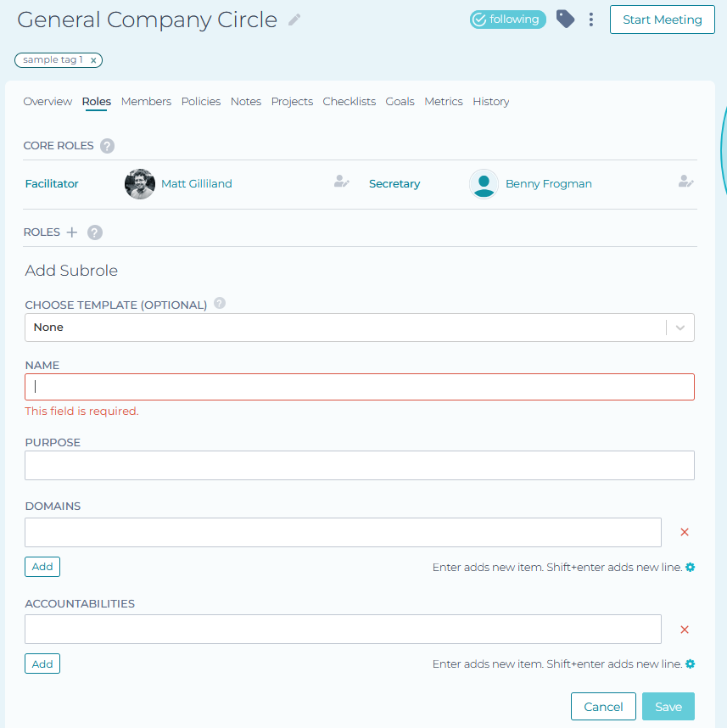Expand the Choose Template dropdown

point(680,328)
